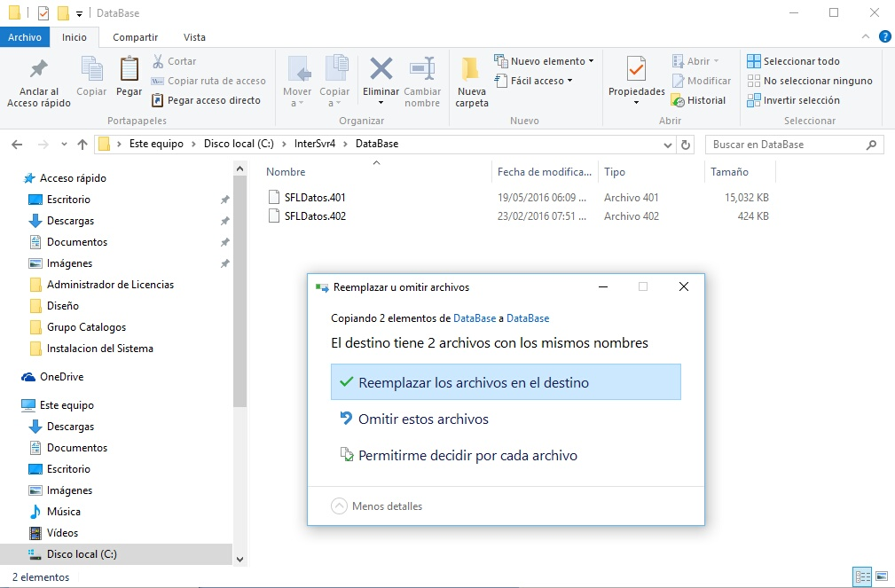Click the refresh icon beside address bar
The height and width of the screenshot is (588, 895).
click(x=685, y=145)
